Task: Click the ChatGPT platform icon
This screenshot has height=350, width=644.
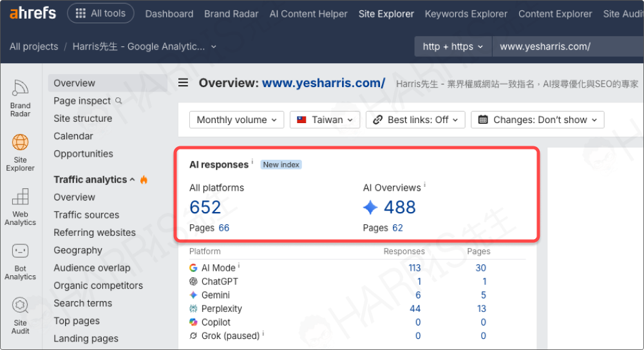Action: (193, 282)
